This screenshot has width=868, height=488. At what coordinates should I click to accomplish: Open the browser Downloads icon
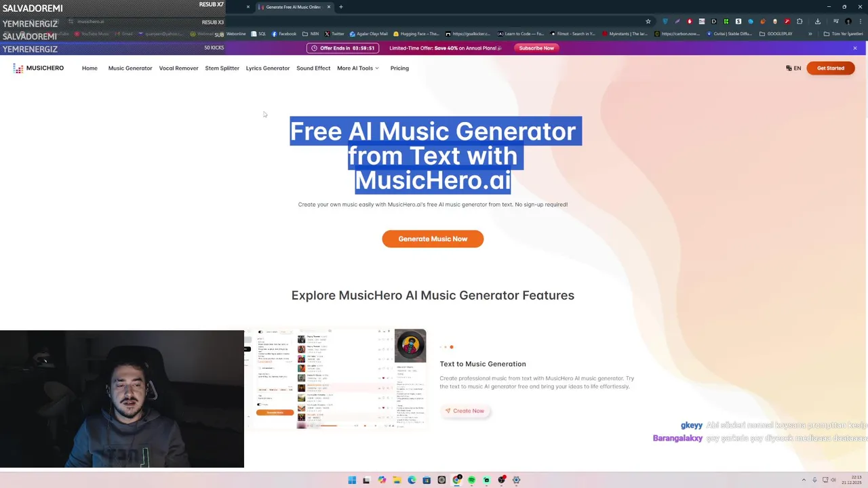click(x=818, y=22)
